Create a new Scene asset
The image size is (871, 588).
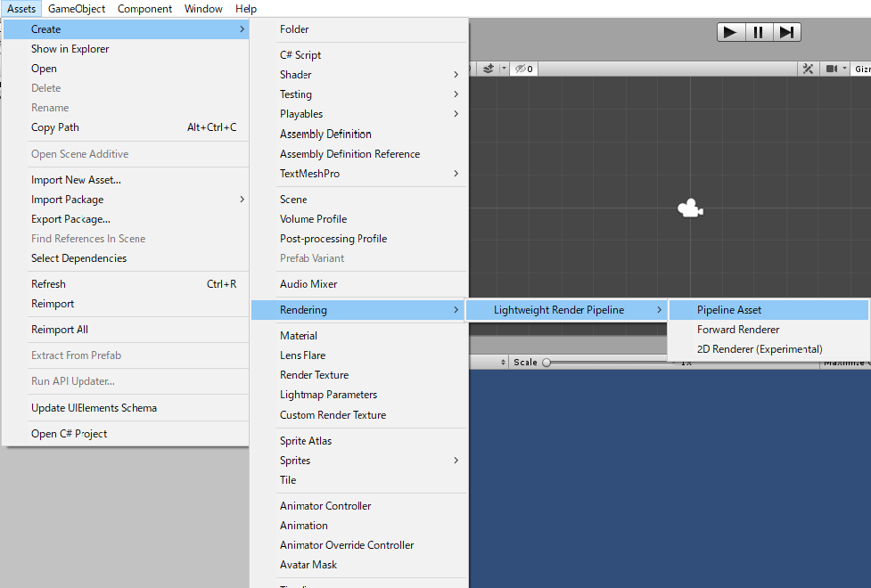[x=359, y=200]
